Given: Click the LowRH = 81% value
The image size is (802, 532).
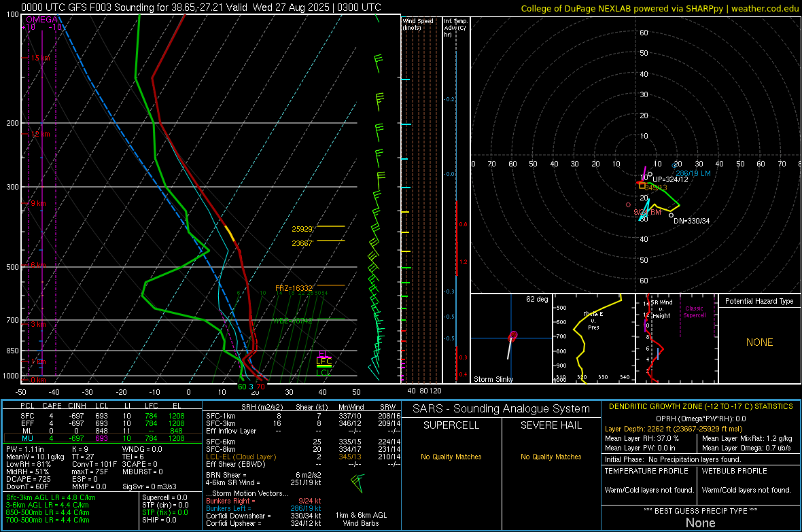Looking at the screenshot, I should [x=29, y=465].
